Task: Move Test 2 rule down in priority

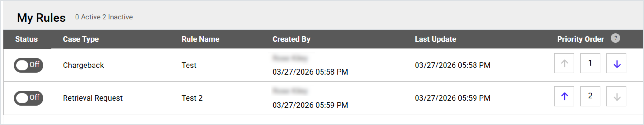Action: click(x=616, y=96)
